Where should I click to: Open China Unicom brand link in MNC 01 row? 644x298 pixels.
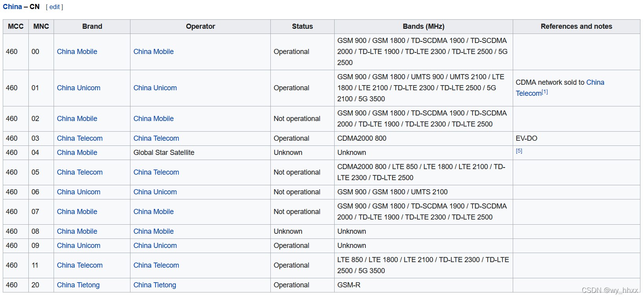pos(78,88)
